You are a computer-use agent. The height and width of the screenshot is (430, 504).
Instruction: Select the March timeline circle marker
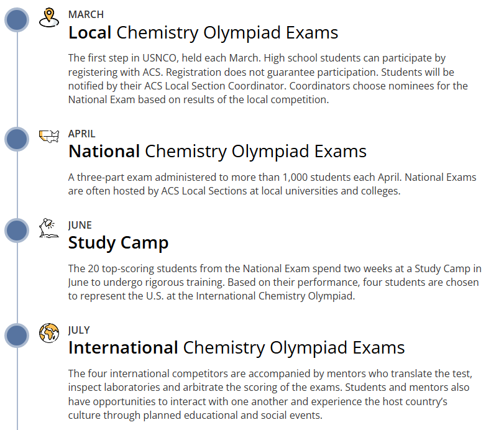pos(17,20)
